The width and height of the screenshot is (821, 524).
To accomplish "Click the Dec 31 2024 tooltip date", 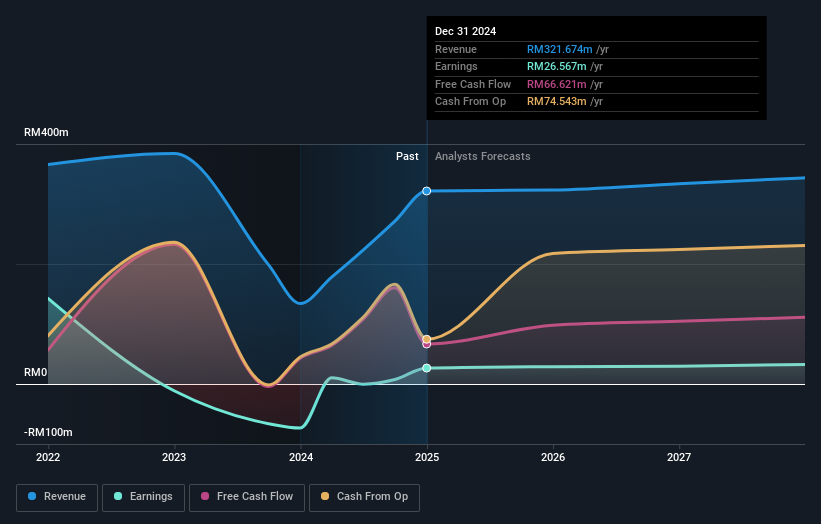I will click(465, 32).
